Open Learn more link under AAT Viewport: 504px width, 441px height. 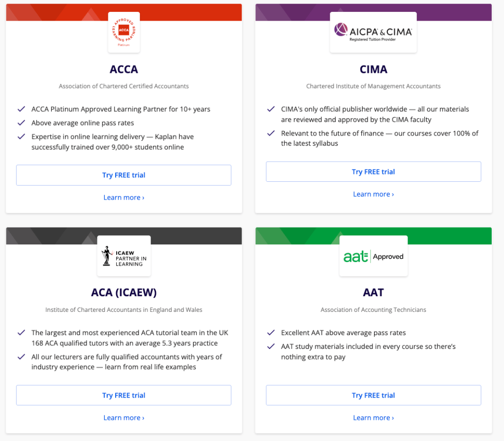[373, 417]
